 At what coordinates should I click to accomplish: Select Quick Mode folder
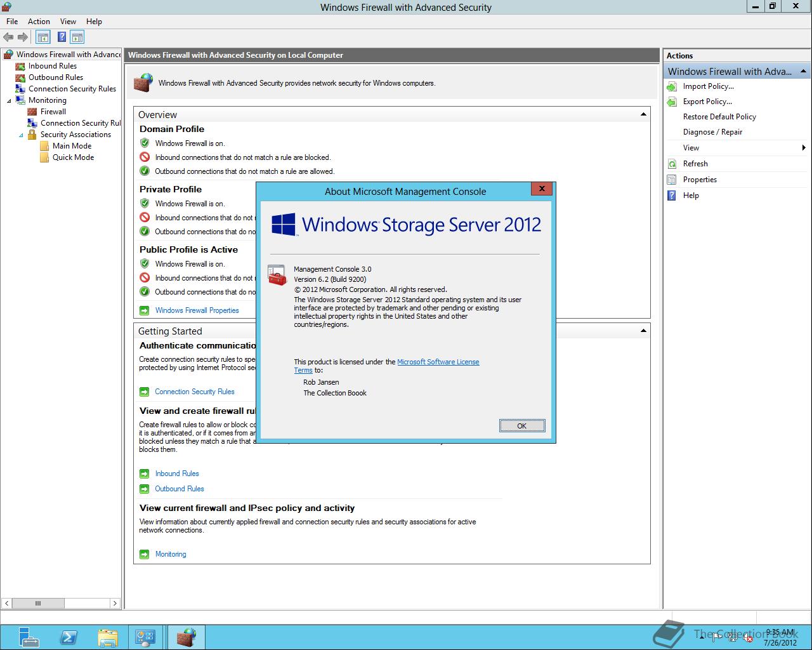tap(73, 157)
